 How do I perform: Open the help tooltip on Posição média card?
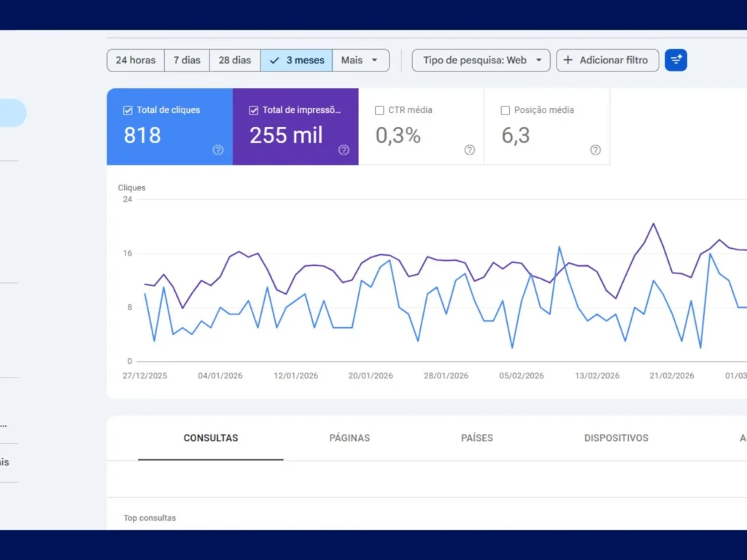595,150
